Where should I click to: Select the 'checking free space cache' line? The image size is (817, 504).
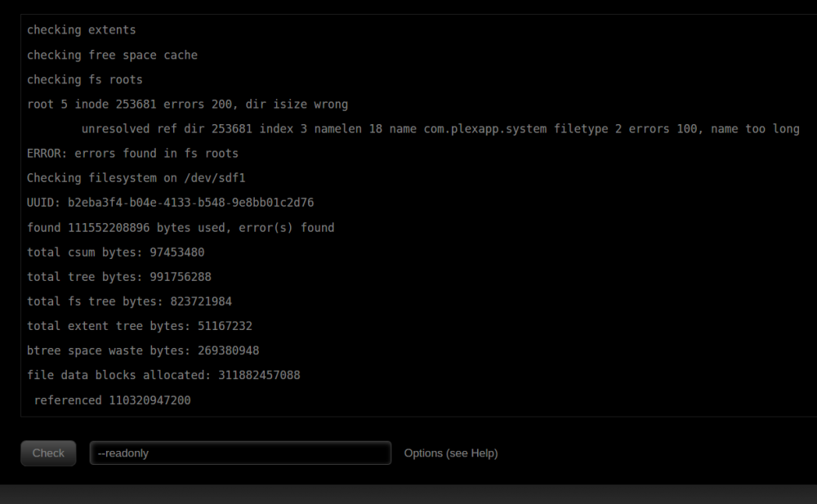click(x=112, y=56)
